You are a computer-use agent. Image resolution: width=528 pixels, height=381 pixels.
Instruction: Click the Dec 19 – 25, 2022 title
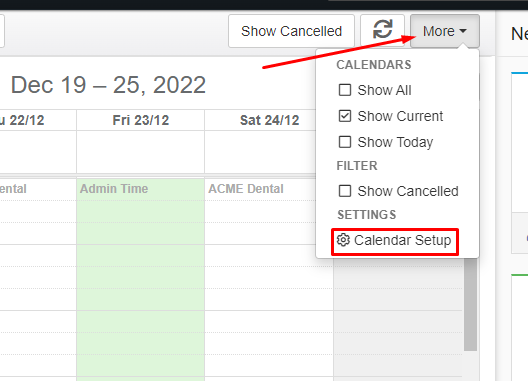tap(108, 84)
